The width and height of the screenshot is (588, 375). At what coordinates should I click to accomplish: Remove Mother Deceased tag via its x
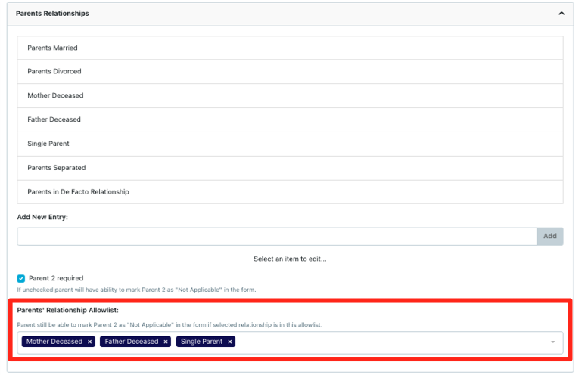pos(89,342)
